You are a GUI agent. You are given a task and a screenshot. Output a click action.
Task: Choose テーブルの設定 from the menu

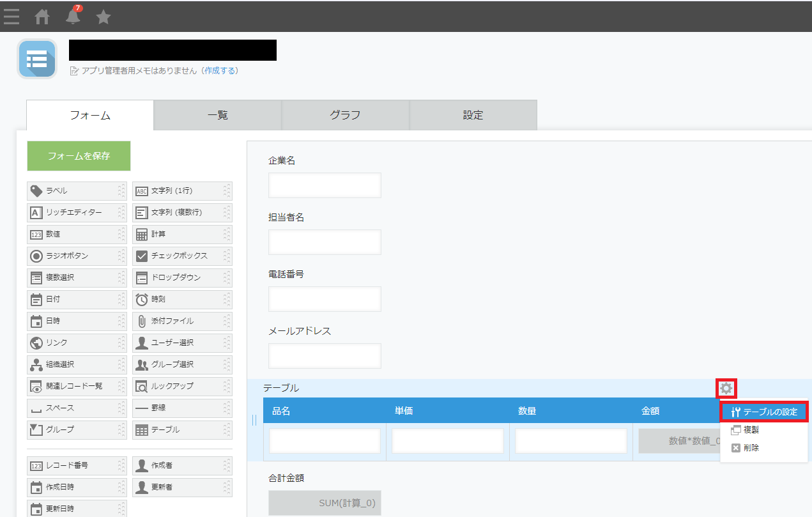764,412
